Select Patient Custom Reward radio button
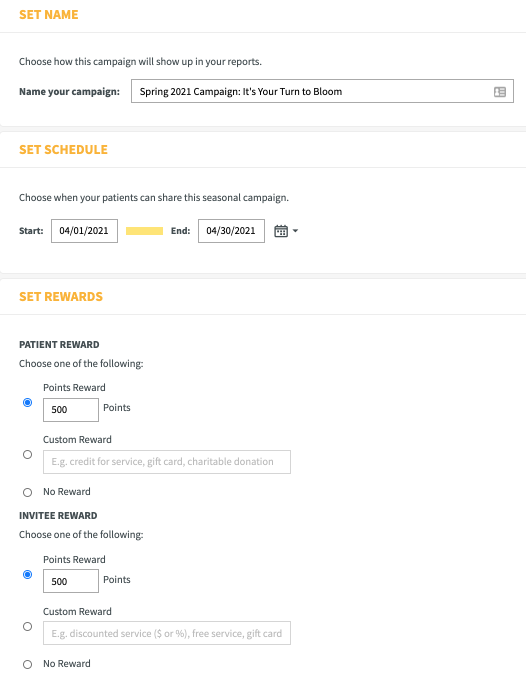 [x=28, y=455]
